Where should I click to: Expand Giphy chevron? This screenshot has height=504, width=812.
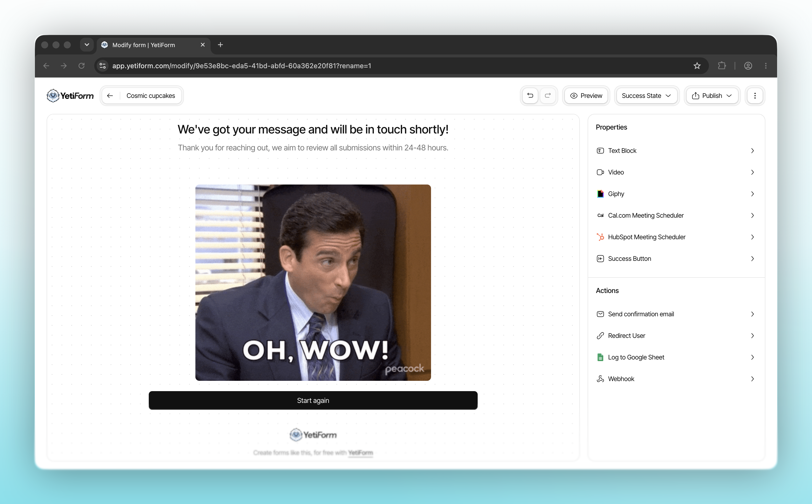pyautogui.click(x=752, y=194)
